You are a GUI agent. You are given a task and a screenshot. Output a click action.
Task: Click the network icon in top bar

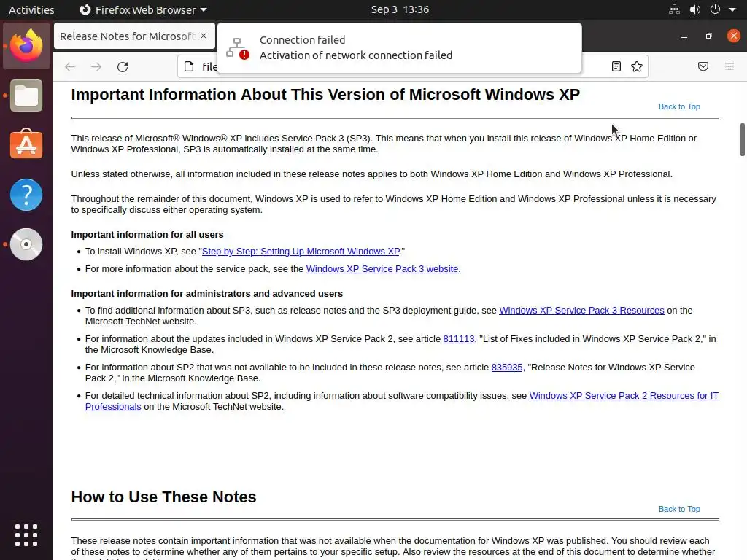pyautogui.click(x=674, y=9)
